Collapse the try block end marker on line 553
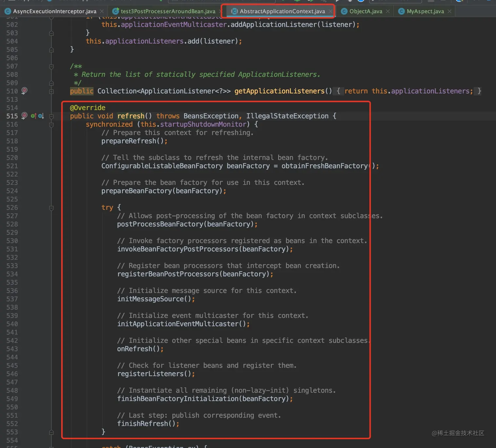This screenshot has height=448, width=496. coord(52,432)
